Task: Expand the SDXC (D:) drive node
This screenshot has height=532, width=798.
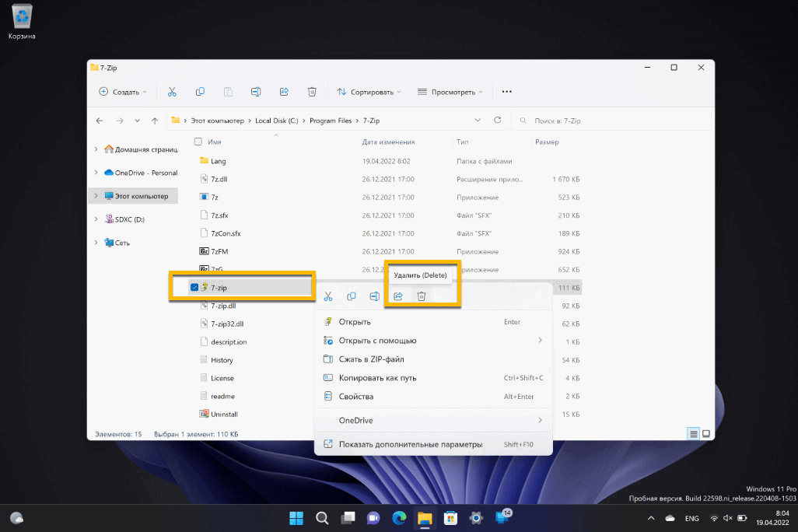Action: pyautogui.click(x=96, y=219)
